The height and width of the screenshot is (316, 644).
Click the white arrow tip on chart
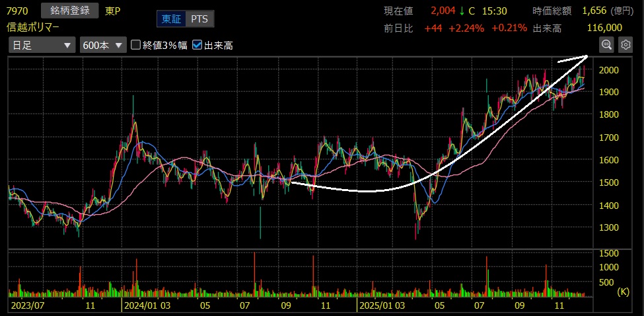click(587, 56)
